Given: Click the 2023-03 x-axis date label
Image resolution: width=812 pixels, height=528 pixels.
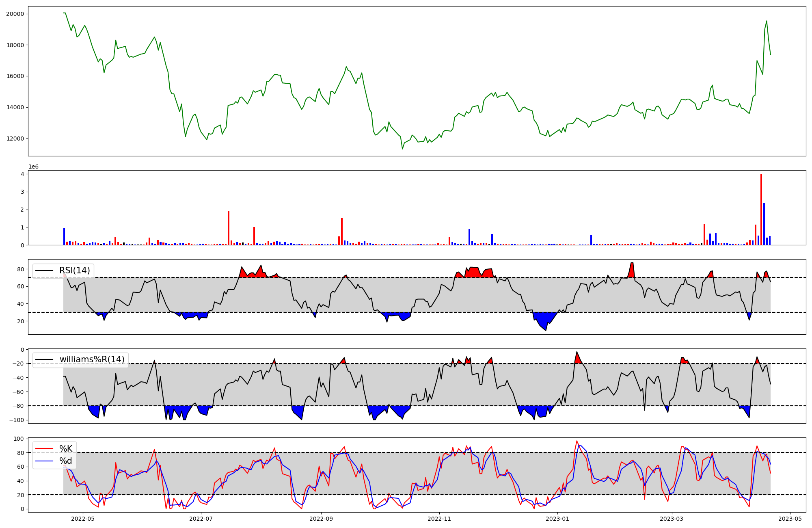Looking at the screenshot, I should click(672, 519).
